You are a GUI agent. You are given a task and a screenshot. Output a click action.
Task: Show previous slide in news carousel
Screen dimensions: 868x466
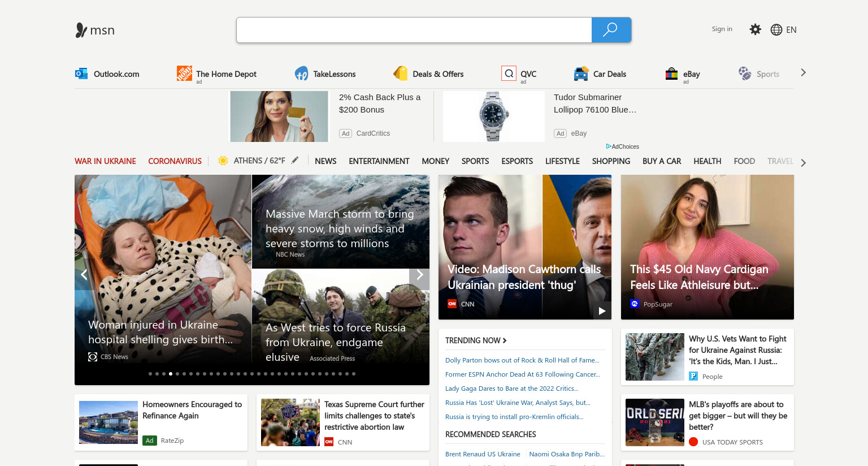pos(84,275)
